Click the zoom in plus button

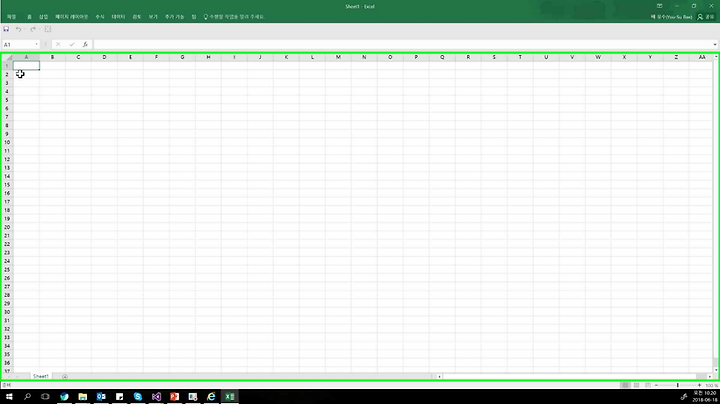(x=699, y=385)
